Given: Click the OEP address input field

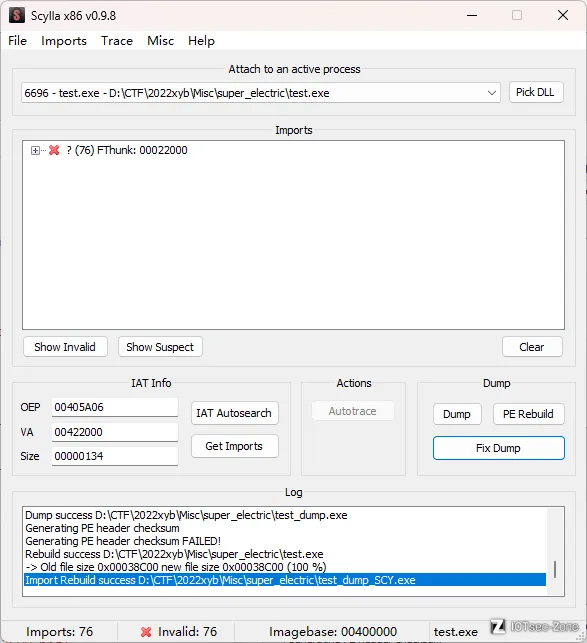Looking at the screenshot, I should click(x=115, y=407).
